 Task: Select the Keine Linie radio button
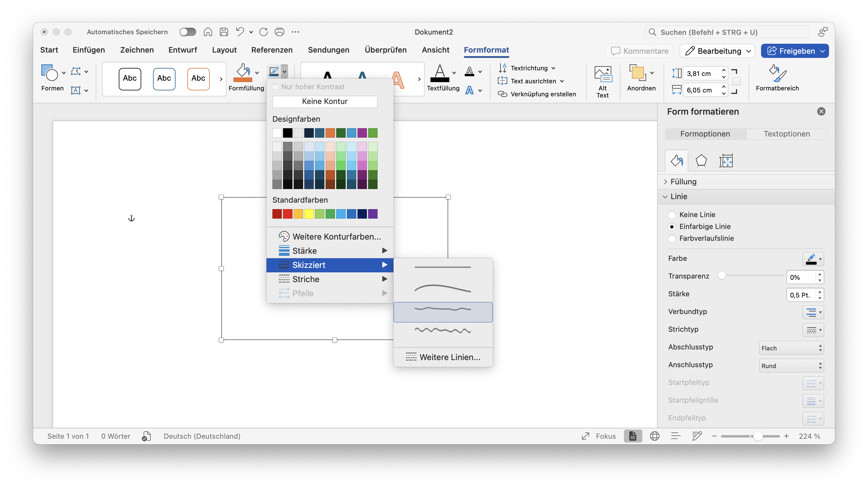tap(672, 215)
